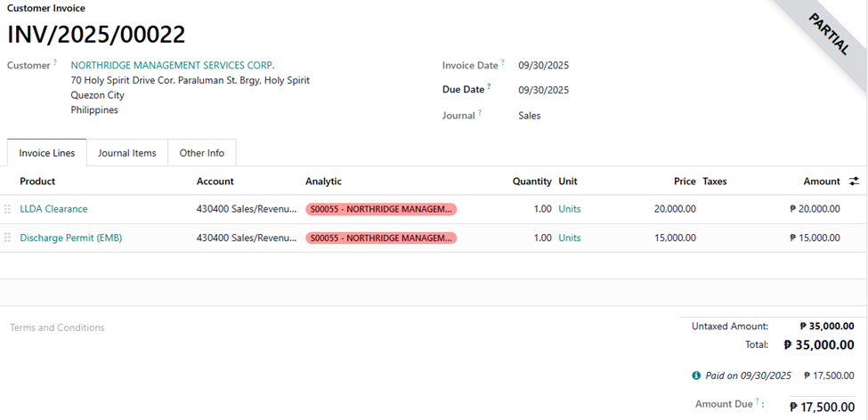Open the column options adjust icon
The height and width of the screenshot is (420, 868).
click(854, 182)
